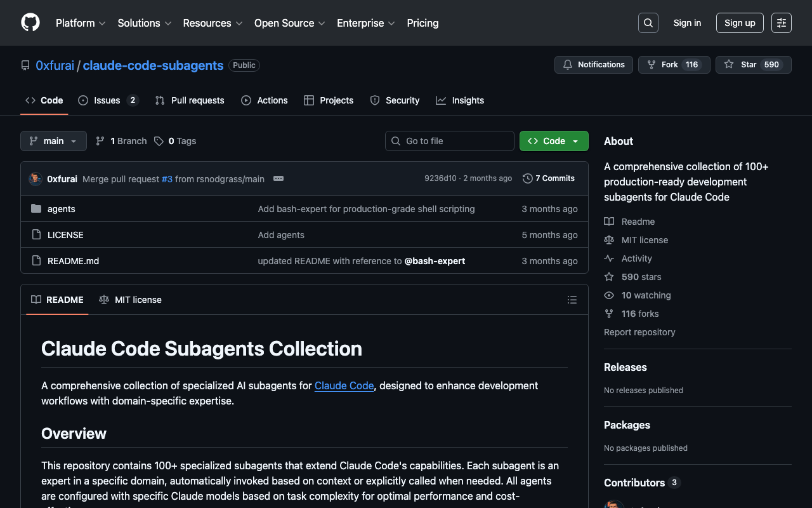
Task: Open the 7 Commits history
Action: (x=549, y=178)
